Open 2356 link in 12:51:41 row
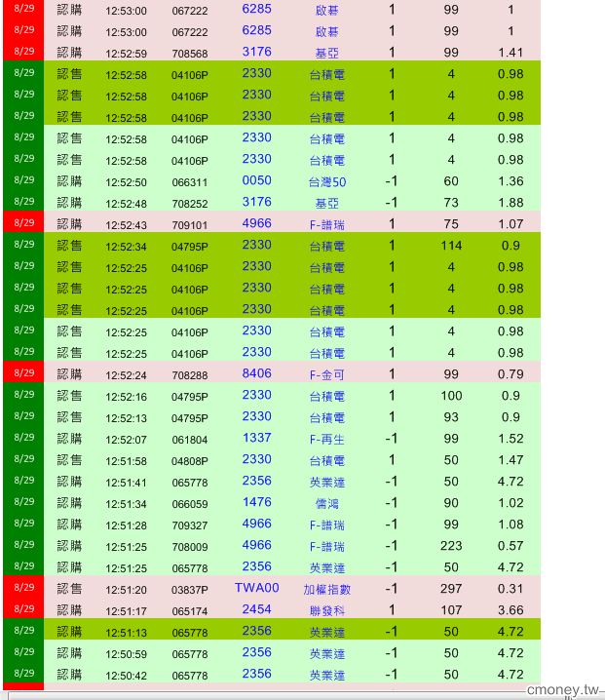Viewport: 605px width, 700px height. click(256, 481)
